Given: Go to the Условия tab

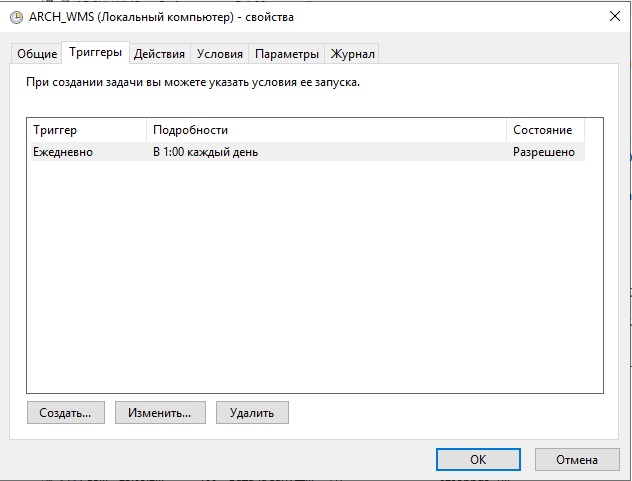Looking at the screenshot, I should pos(219,54).
